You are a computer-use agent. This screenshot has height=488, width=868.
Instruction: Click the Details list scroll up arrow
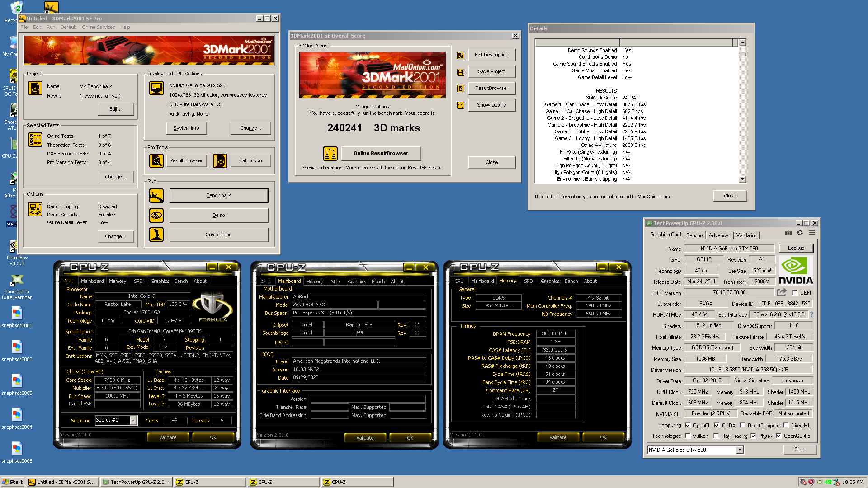pos(742,42)
